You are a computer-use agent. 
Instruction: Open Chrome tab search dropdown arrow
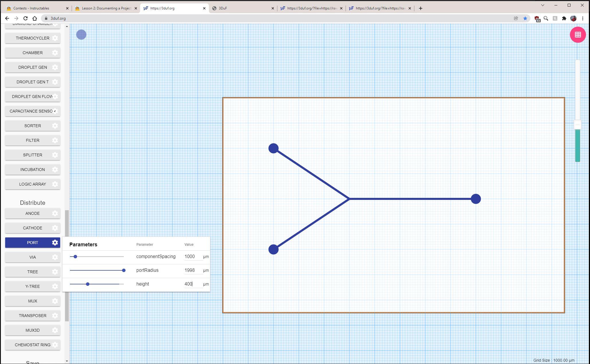coord(542,5)
